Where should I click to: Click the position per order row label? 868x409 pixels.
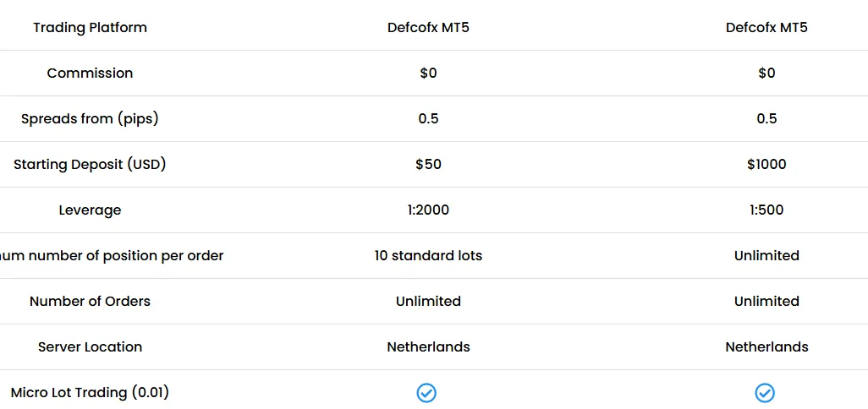click(x=112, y=256)
